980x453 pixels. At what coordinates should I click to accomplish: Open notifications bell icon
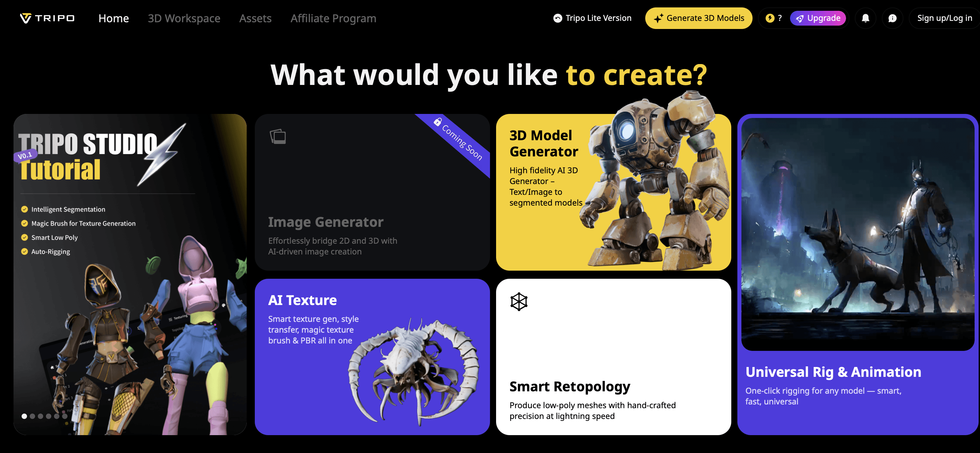point(865,18)
